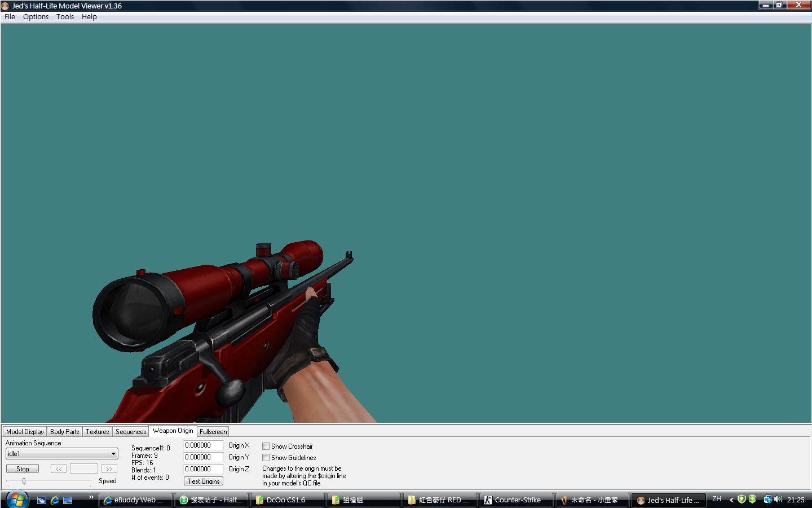Image resolution: width=812 pixels, height=508 pixels.
Task: Open the Help menu
Action: tap(89, 17)
